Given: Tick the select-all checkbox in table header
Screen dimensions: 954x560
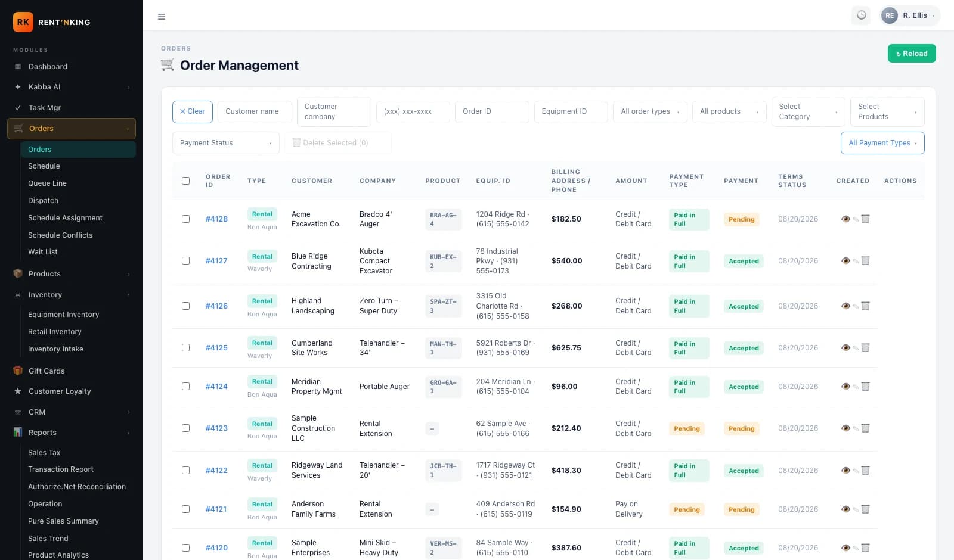Looking at the screenshot, I should coord(185,181).
